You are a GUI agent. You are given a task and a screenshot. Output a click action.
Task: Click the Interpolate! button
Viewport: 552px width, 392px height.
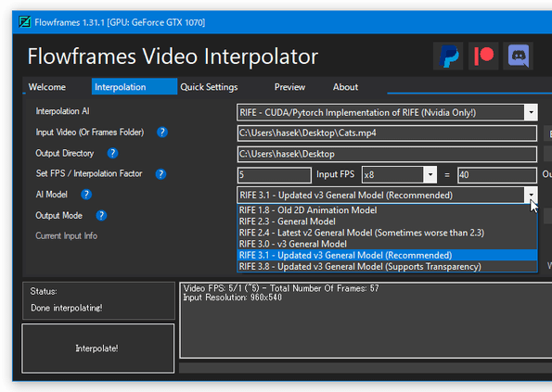pos(97,348)
